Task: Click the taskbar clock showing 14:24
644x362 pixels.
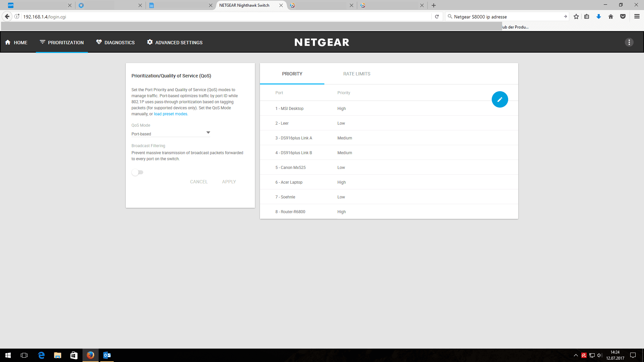Action: click(x=615, y=355)
